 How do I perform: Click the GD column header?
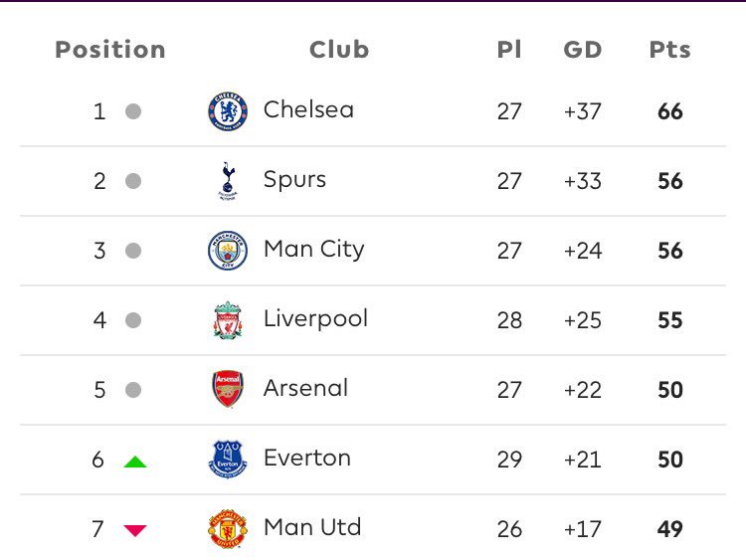pos(583,50)
